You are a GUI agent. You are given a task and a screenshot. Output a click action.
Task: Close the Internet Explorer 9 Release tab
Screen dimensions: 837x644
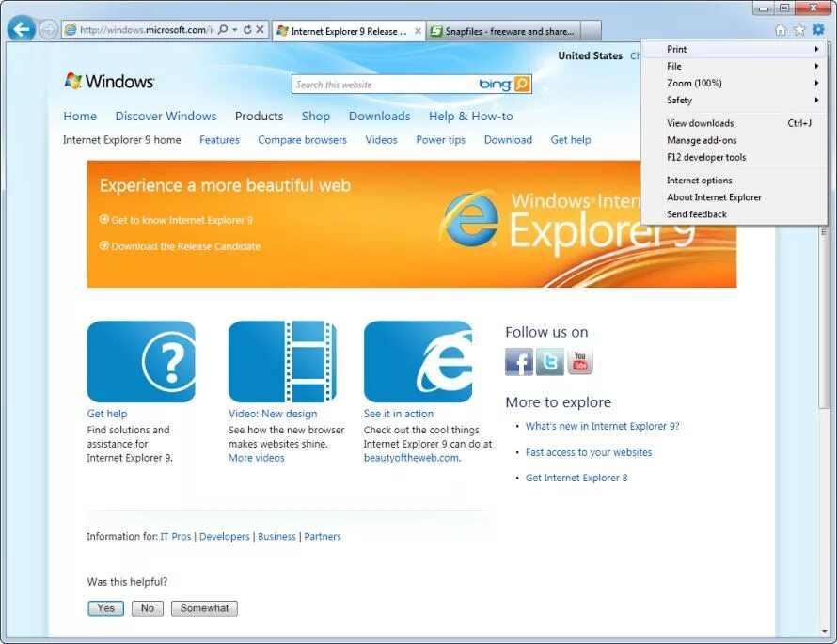418,31
